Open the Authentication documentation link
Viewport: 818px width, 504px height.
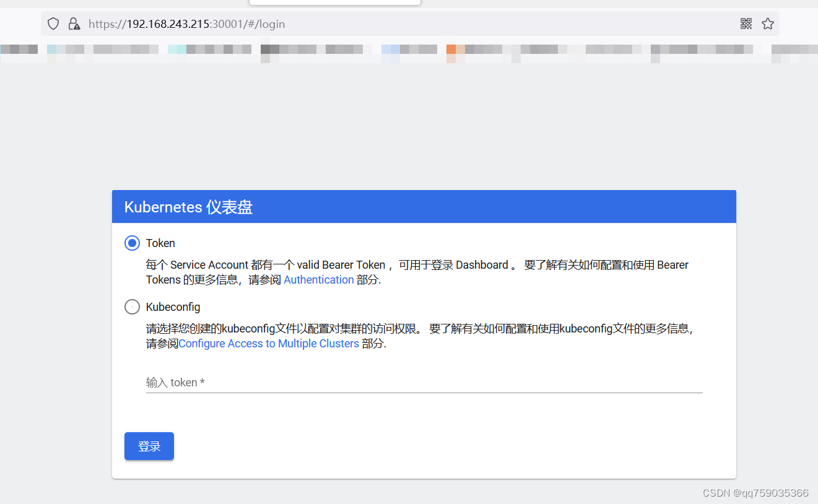click(319, 280)
